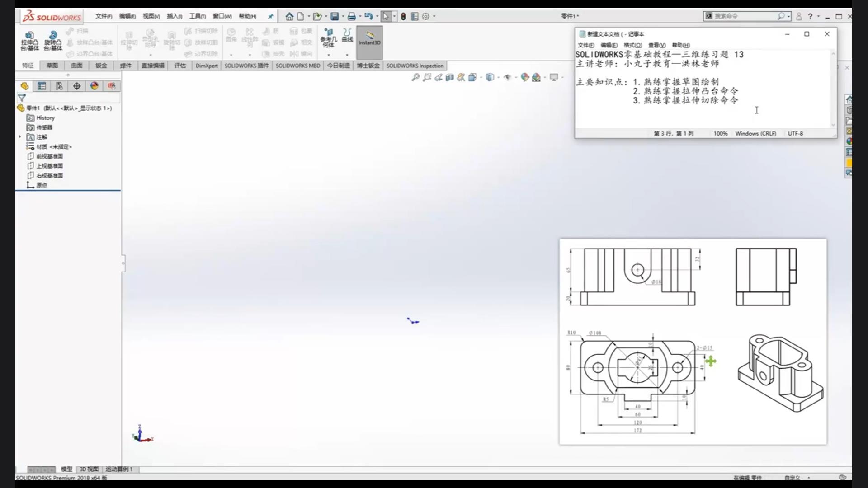Image resolution: width=868 pixels, height=488 pixels.
Task: Select 右视基准面 in the feature tree
Action: pos(45,175)
